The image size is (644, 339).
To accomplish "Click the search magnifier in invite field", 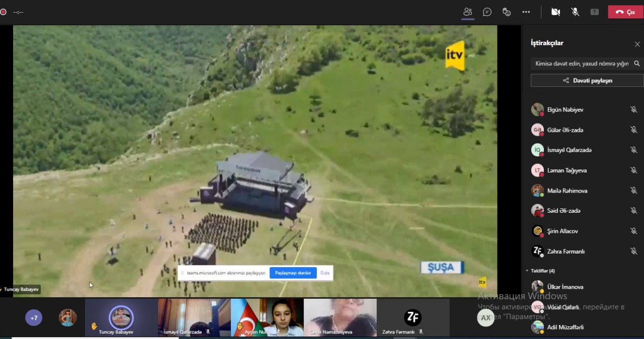I will tap(637, 63).
